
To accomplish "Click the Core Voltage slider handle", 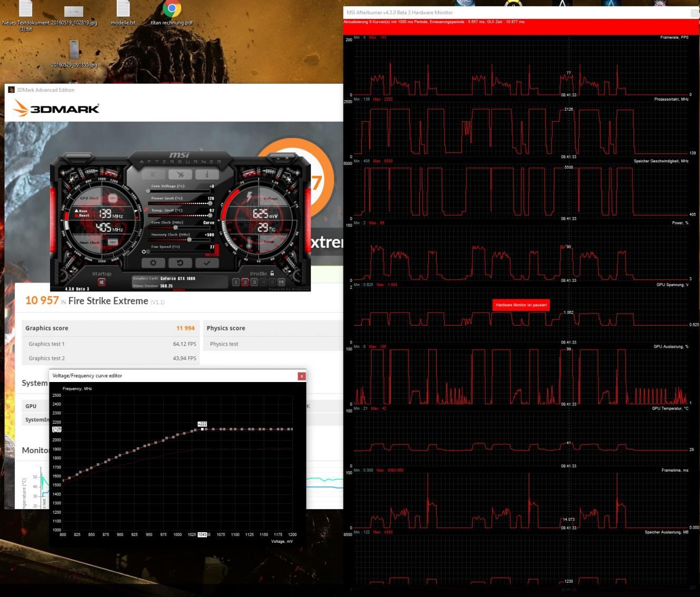I will pos(148,191).
